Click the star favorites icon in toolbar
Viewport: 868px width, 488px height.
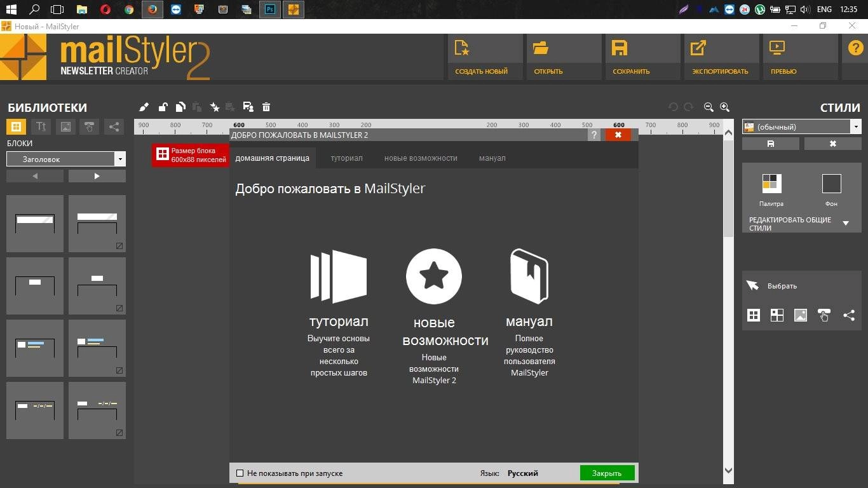(215, 107)
